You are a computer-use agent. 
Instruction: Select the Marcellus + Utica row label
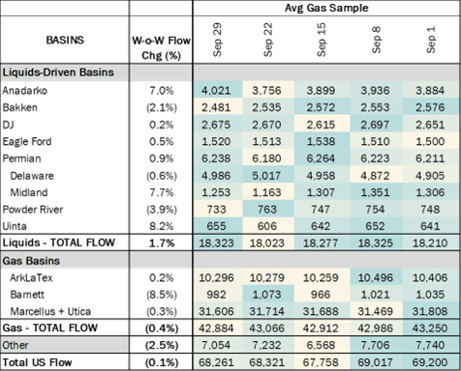50,311
